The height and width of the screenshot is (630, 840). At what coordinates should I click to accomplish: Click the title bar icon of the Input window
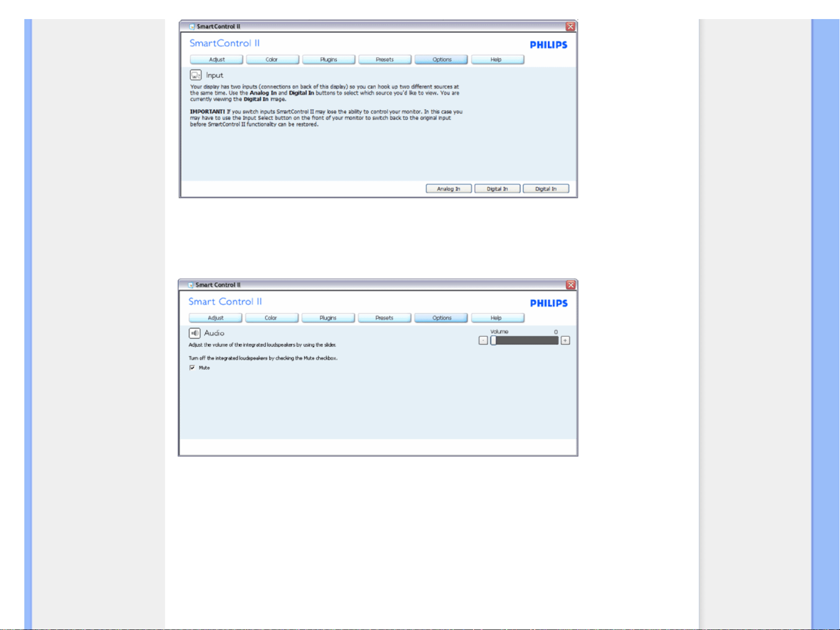click(192, 27)
